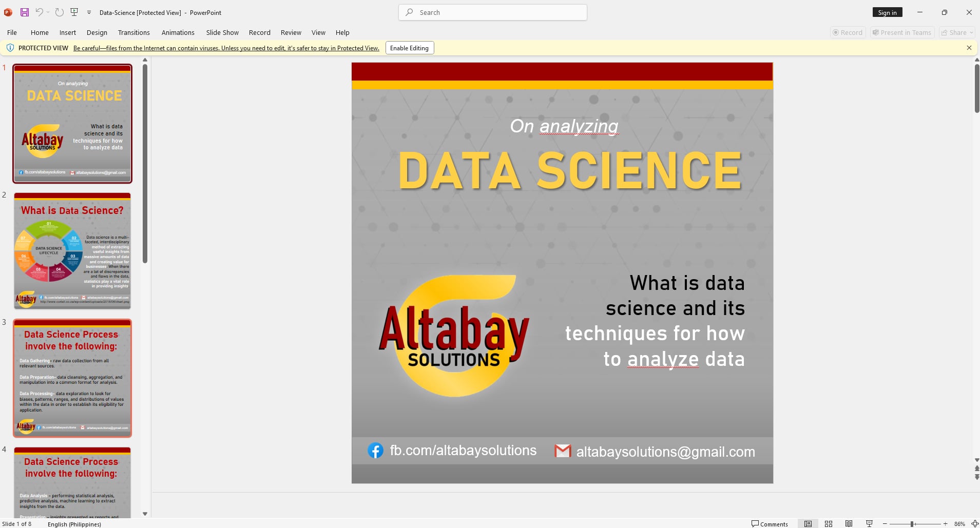Viewport: 980px width, 528px height.
Task: Click the 'Be careful' Protected View warning link
Action: 226,48
